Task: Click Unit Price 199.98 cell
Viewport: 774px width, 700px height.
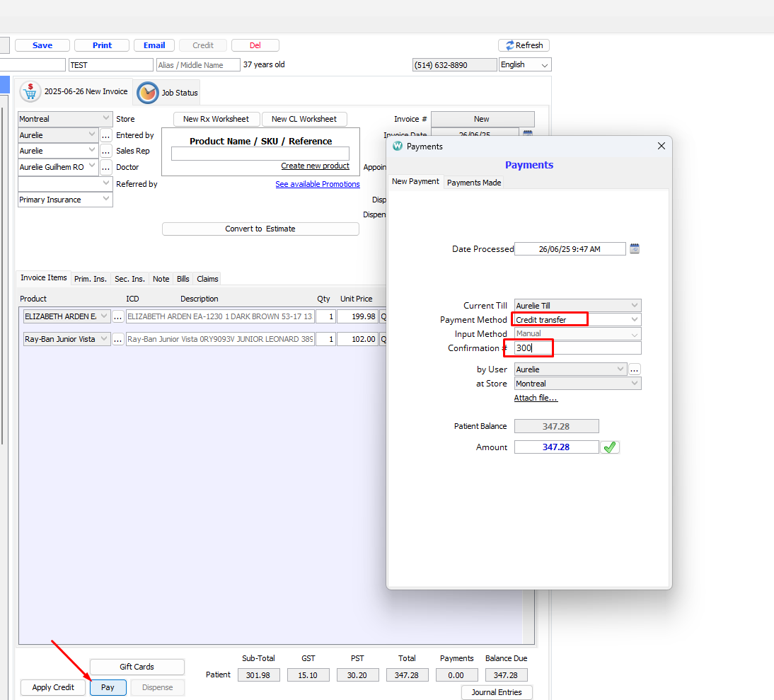Action: click(357, 316)
